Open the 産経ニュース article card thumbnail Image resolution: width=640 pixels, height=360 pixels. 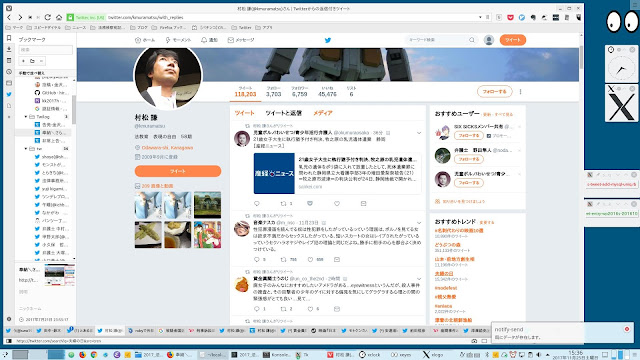pyautogui.click(x=274, y=173)
